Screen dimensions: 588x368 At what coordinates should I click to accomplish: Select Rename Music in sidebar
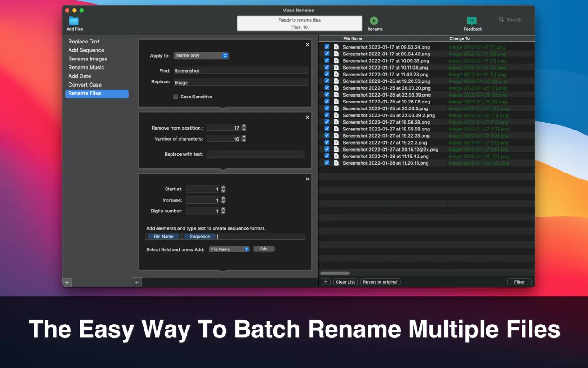pos(97,67)
